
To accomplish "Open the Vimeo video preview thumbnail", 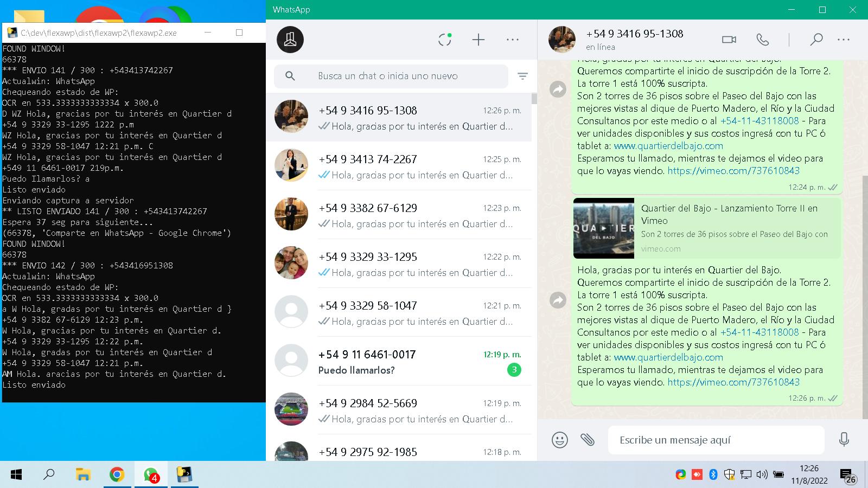I will click(x=604, y=228).
